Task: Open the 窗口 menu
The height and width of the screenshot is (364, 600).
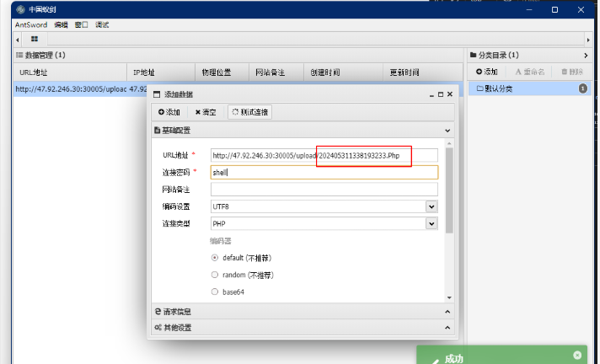Action: (81, 25)
